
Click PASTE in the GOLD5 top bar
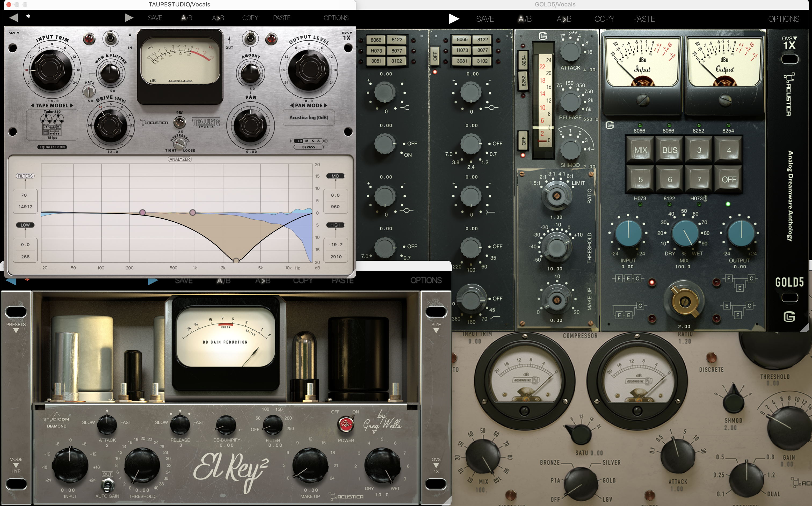[x=644, y=19]
